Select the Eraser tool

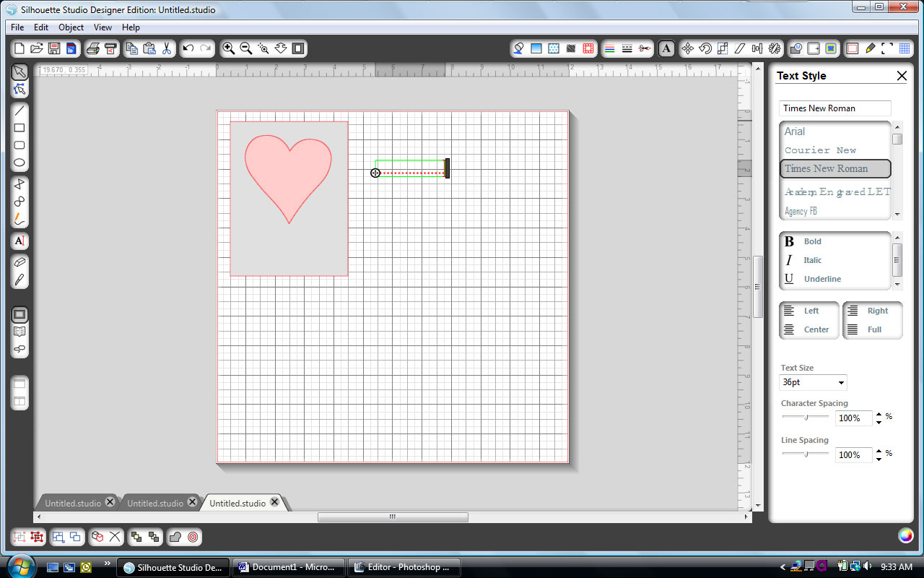(19, 262)
